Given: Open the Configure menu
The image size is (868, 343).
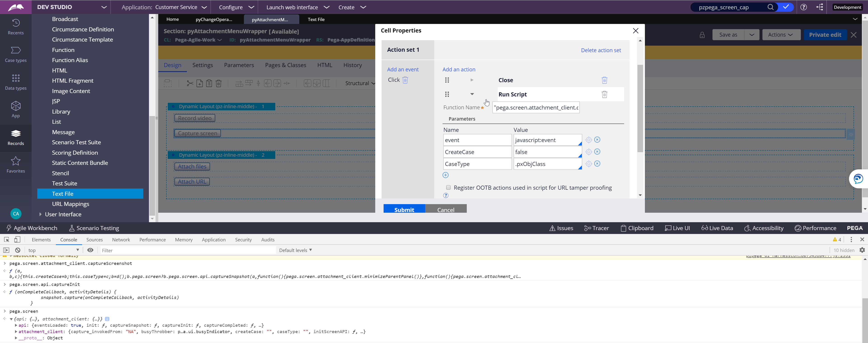Looking at the screenshot, I should (236, 7).
